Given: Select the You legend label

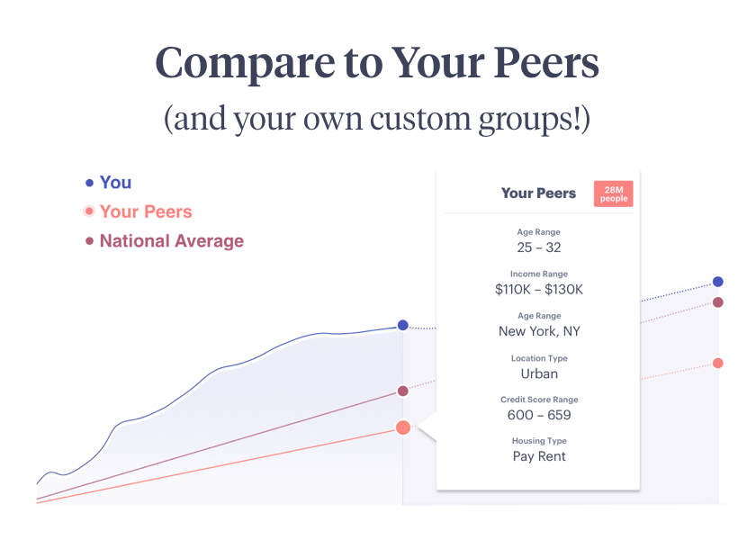Looking at the screenshot, I should pos(115,183).
